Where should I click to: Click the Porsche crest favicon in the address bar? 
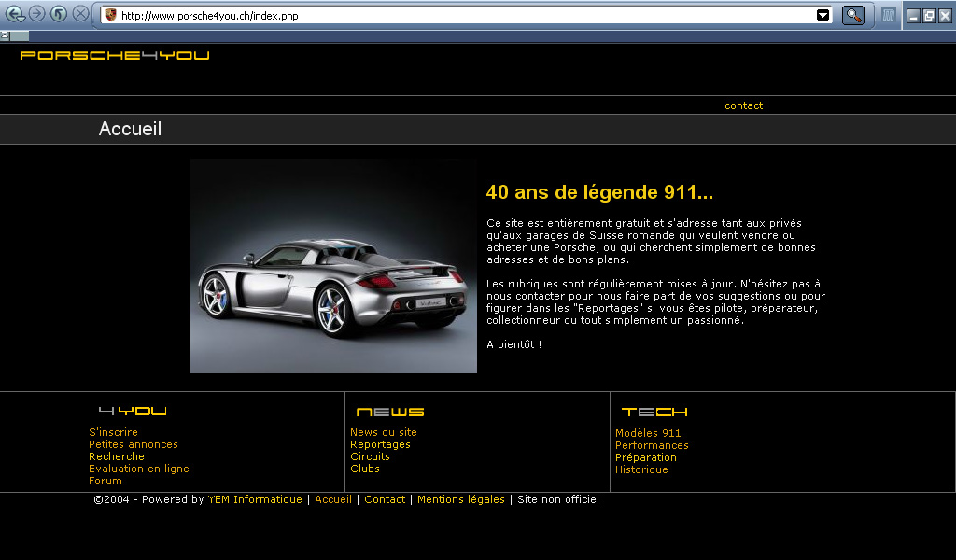pyautogui.click(x=111, y=15)
